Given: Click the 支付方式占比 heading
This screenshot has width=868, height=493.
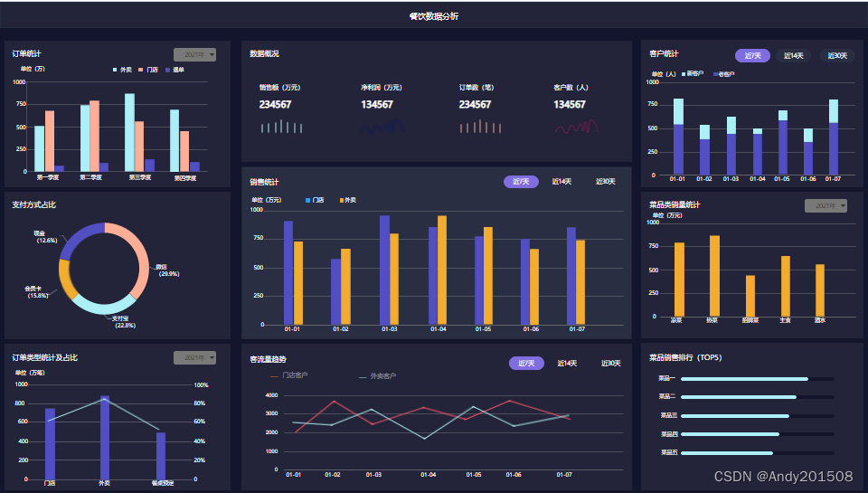Looking at the screenshot, I should tap(33, 205).
